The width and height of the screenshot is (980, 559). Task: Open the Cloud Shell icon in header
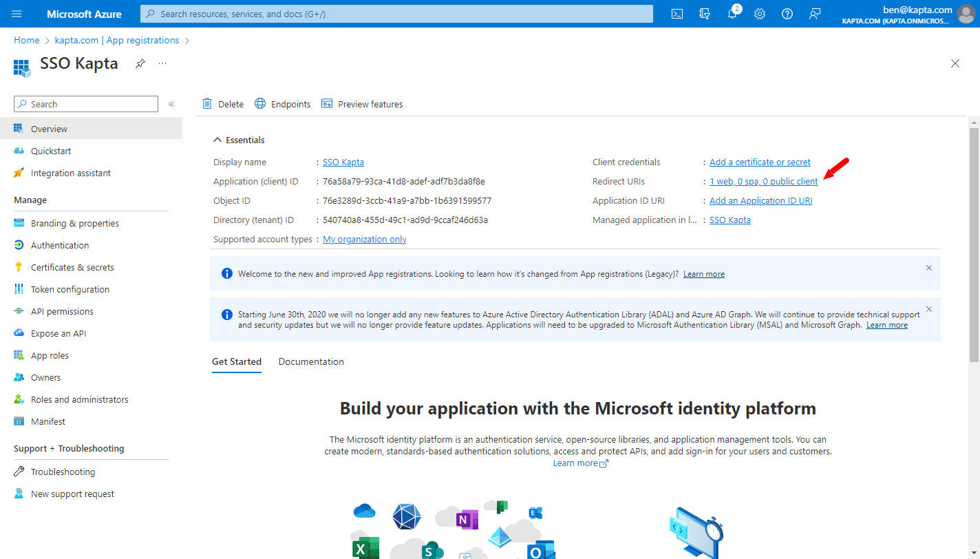[x=677, y=14]
